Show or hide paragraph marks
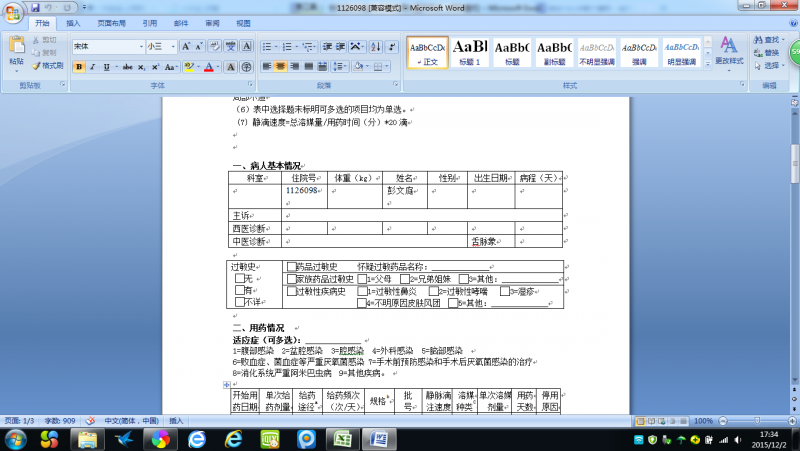The width and height of the screenshot is (800, 451). pyautogui.click(x=392, y=46)
